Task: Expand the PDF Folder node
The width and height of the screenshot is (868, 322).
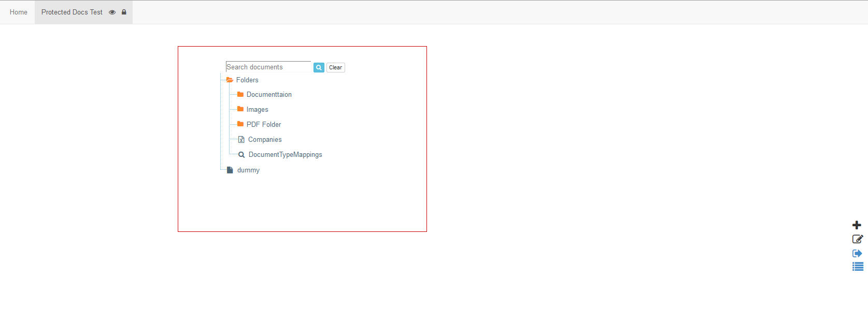Action: tap(240, 124)
